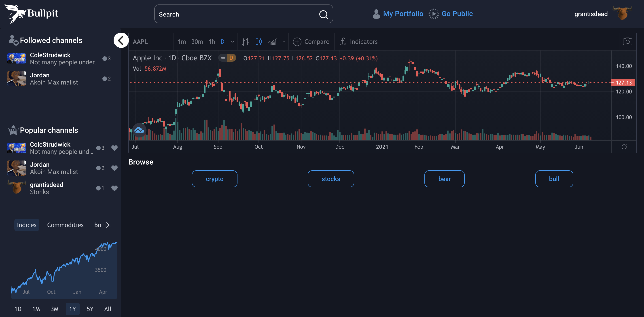Set index chart range to 3M
Screen dimensions: 644x317
coord(55,309)
